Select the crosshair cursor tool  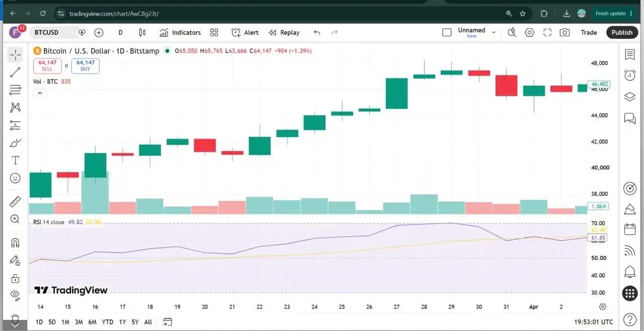pyautogui.click(x=15, y=54)
